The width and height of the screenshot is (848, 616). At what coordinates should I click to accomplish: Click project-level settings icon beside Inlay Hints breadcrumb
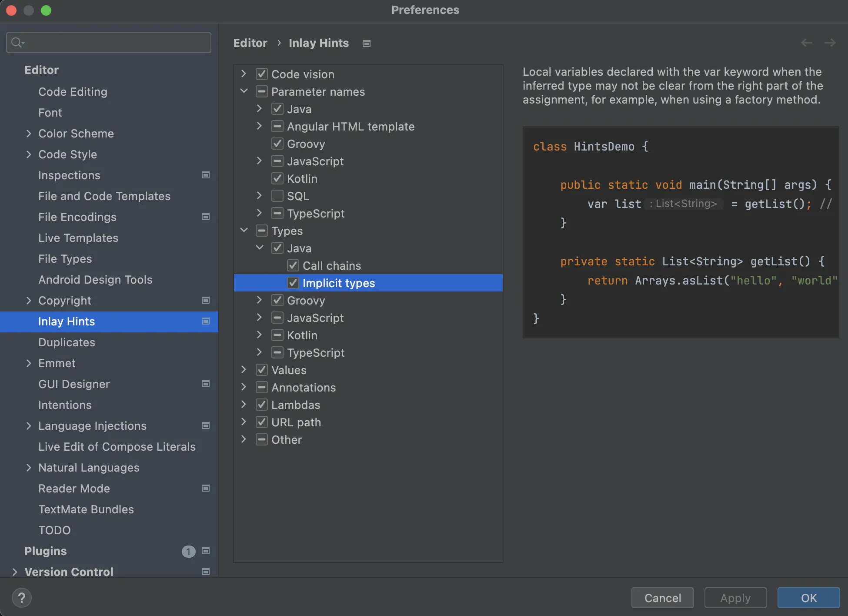(x=367, y=44)
